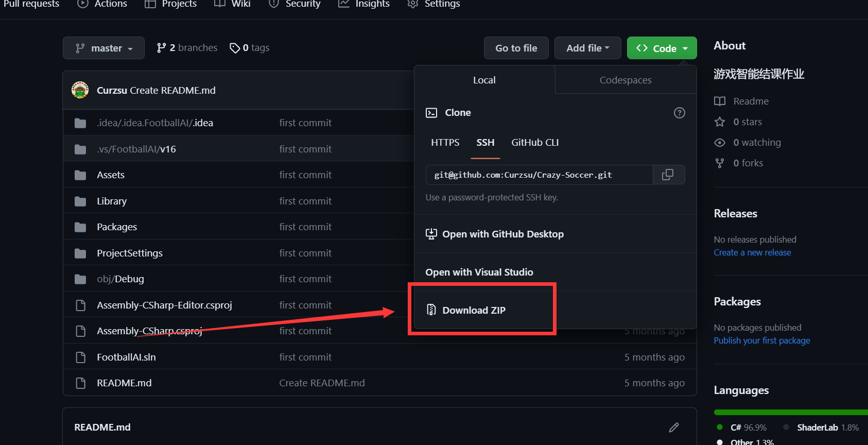Open the clone help question-mark icon

click(x=680, y=113)
